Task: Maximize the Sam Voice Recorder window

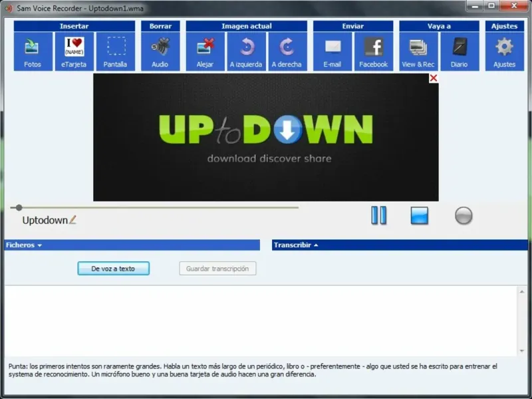Action: [x=491, y=6]
